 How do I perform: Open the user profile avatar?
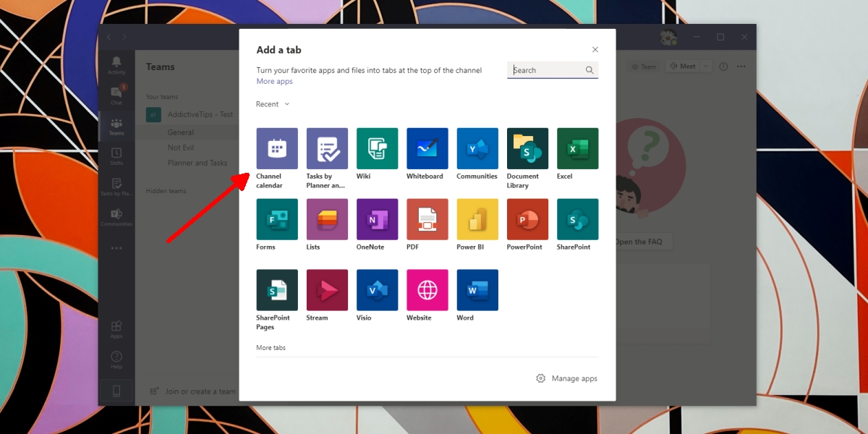669,37
